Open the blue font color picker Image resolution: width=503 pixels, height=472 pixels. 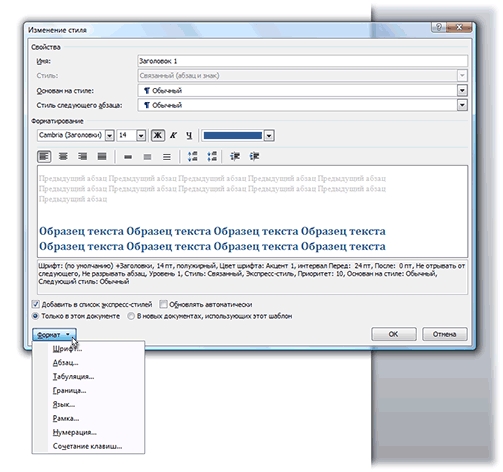coord(269,135)
